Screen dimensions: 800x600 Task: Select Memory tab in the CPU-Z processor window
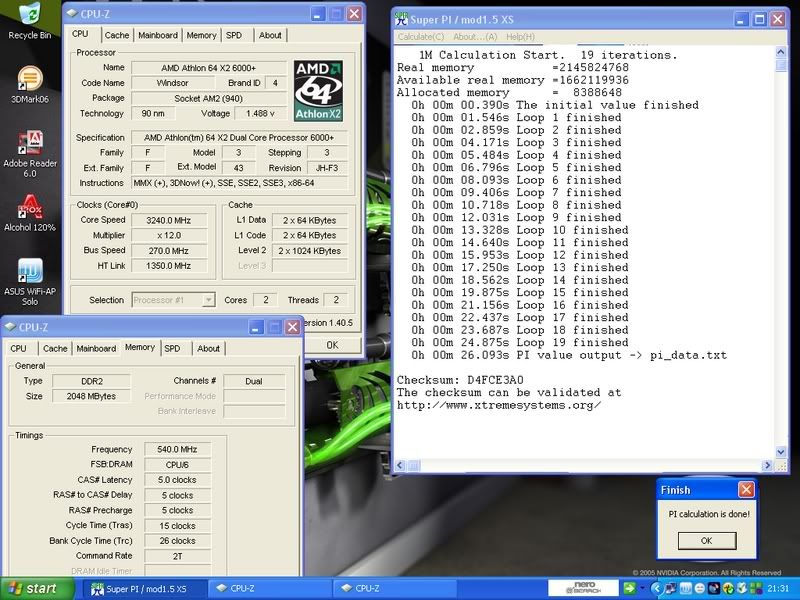click(201, 35)
